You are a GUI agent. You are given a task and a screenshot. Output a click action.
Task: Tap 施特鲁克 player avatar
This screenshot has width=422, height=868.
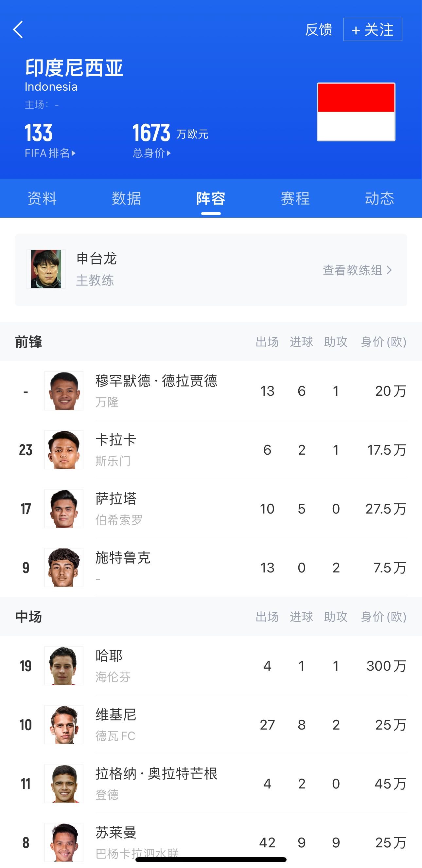tap(64, 568)
